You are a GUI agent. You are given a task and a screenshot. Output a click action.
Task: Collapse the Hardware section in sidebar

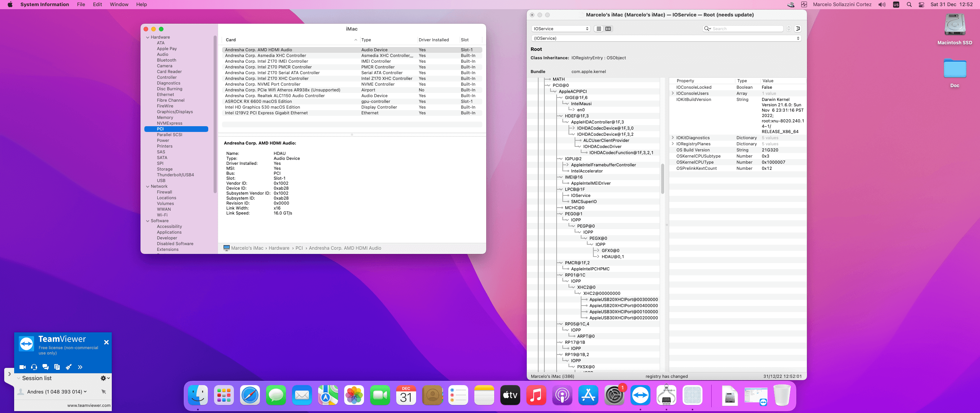point(148,37)
